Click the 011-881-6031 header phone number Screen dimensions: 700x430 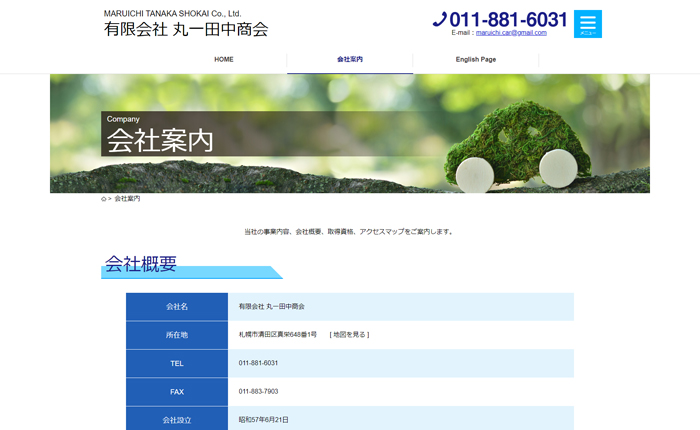click(508, 19)
